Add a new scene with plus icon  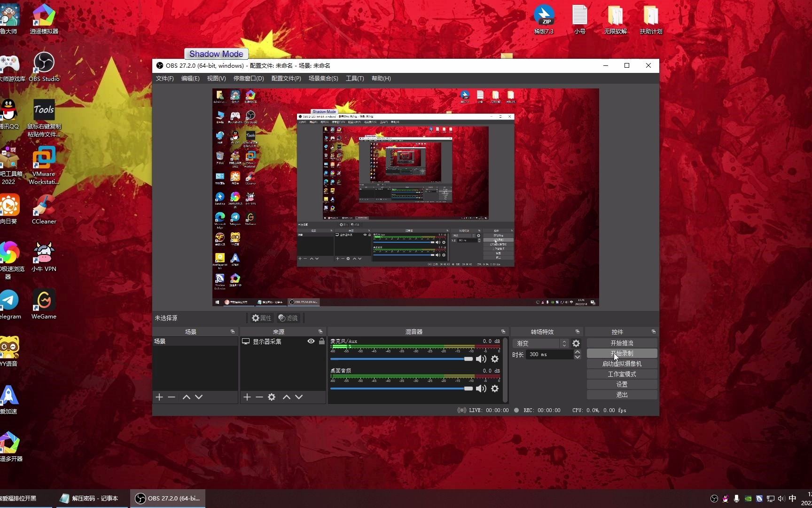point(159,397)
